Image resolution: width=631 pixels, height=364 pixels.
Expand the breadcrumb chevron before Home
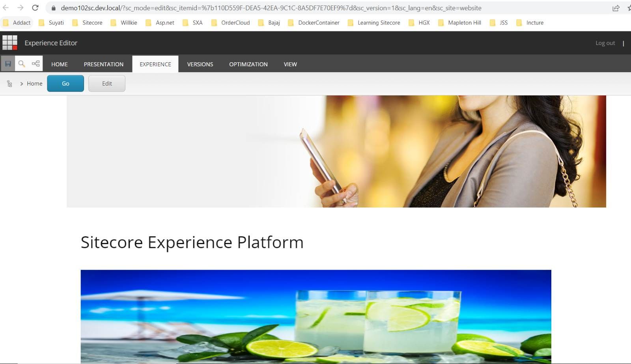coord(22,84)
